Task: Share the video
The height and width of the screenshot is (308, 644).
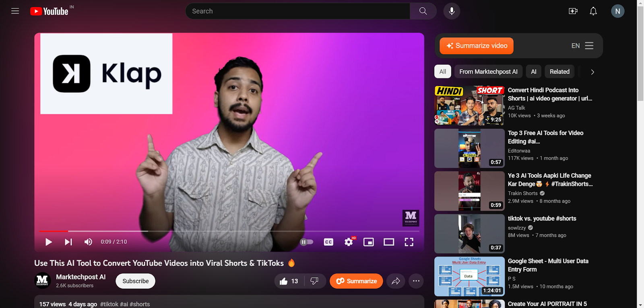Action: [396, 281]
